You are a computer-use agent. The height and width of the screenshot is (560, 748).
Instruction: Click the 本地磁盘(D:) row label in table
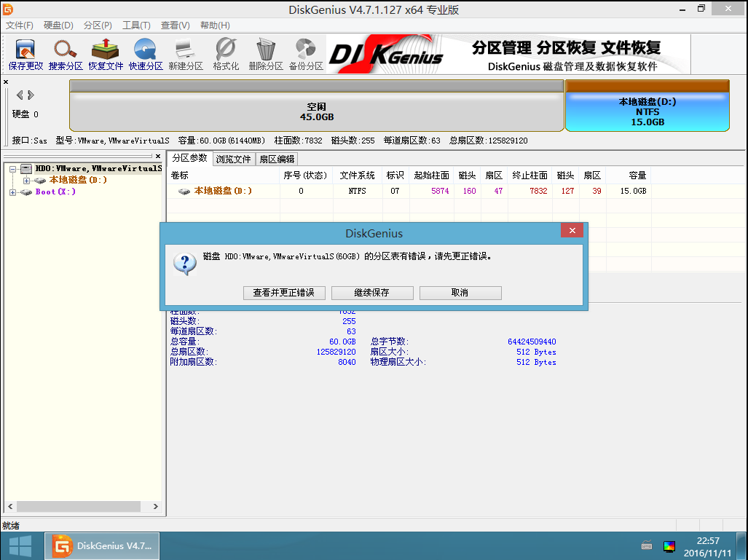(223, 191)
